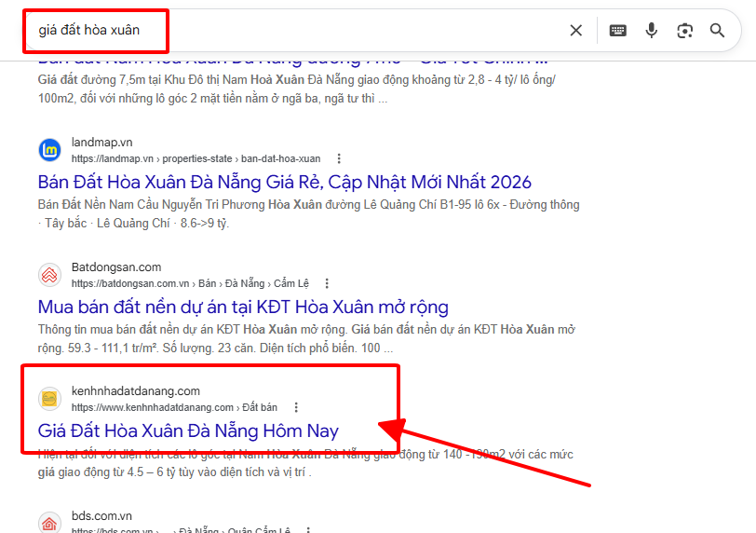Click the 'Batdongsan.com' site name

pos(116,267)
